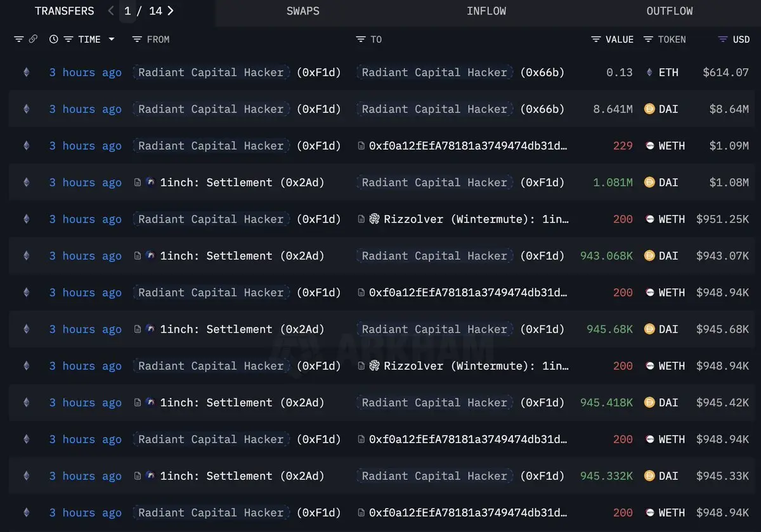The height and width of the screenshot is (532, 761).
Task: Switch to the OUTFLOW tab
Action: 670,11
